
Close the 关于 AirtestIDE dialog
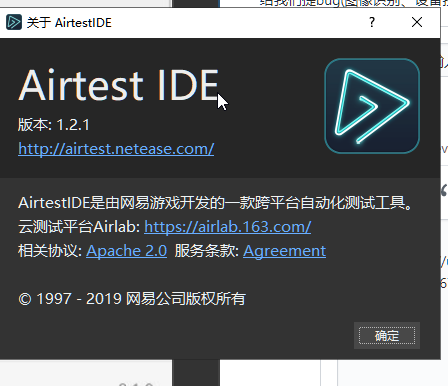(x=417, y=22)
